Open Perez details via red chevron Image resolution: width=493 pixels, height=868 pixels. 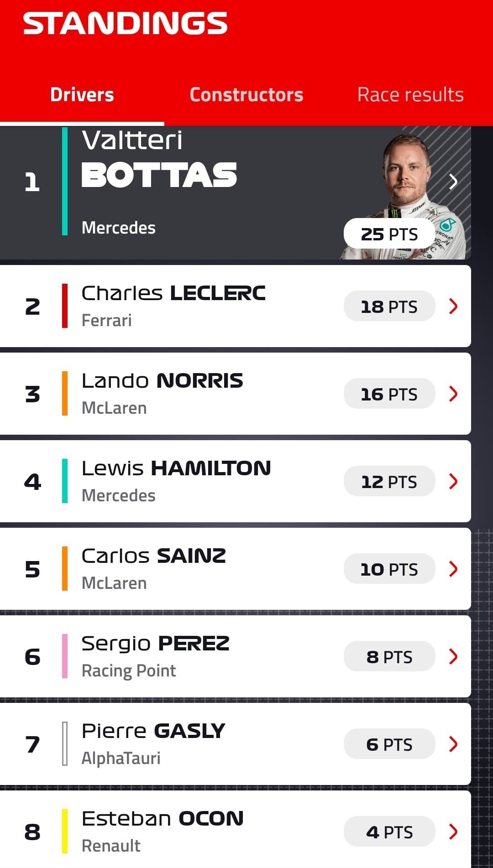[453, 656]
